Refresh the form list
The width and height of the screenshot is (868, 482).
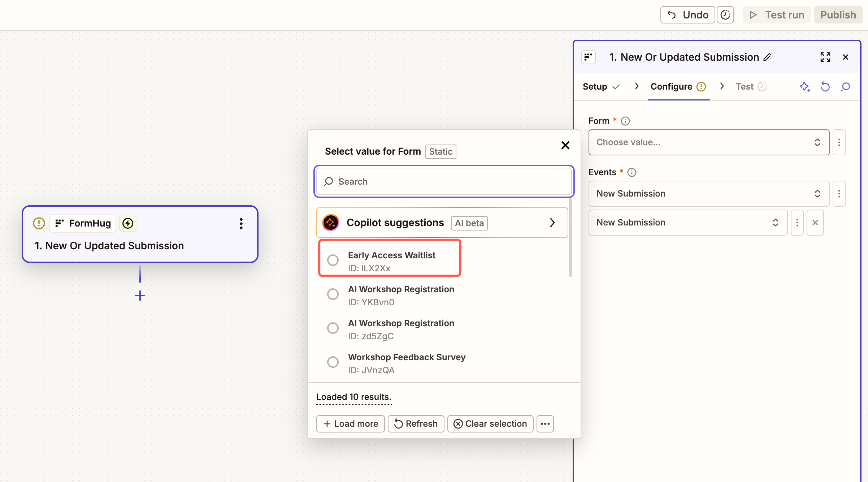pos(416,424)
